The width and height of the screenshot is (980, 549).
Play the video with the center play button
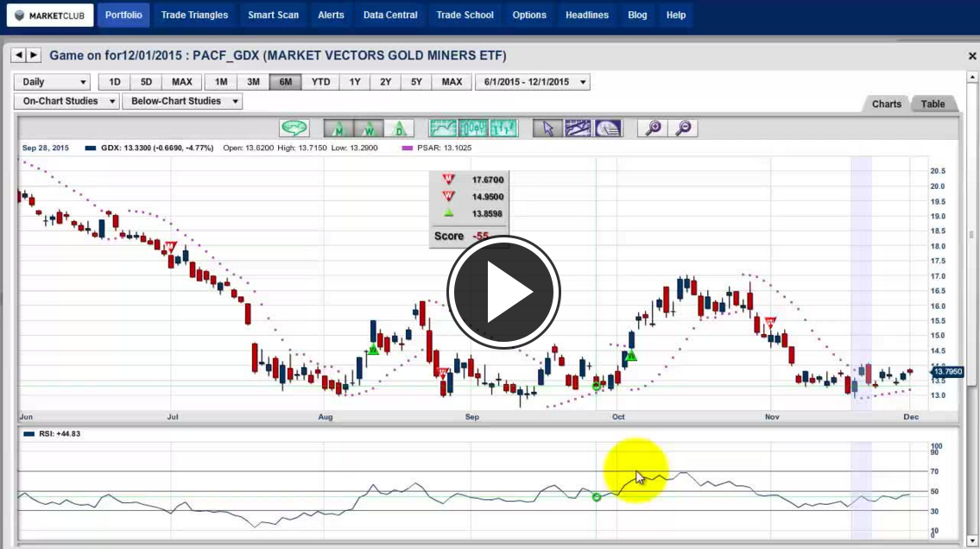coord(503,292)
